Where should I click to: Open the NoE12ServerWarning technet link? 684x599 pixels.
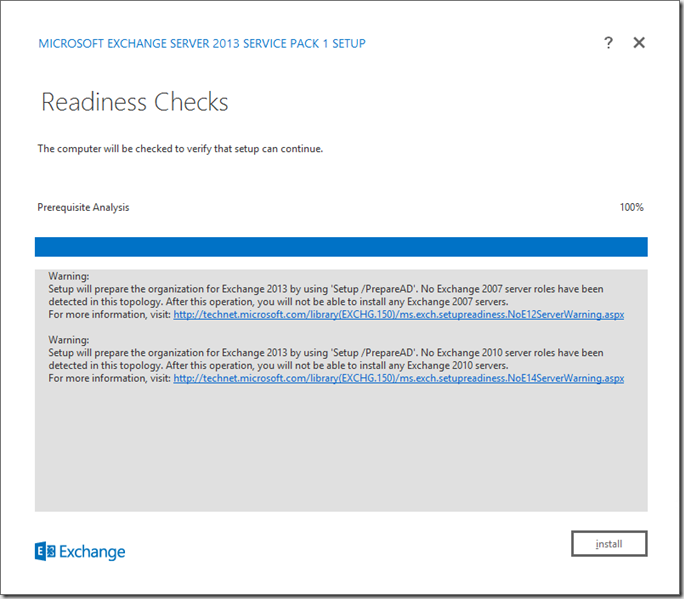(398, 314)
